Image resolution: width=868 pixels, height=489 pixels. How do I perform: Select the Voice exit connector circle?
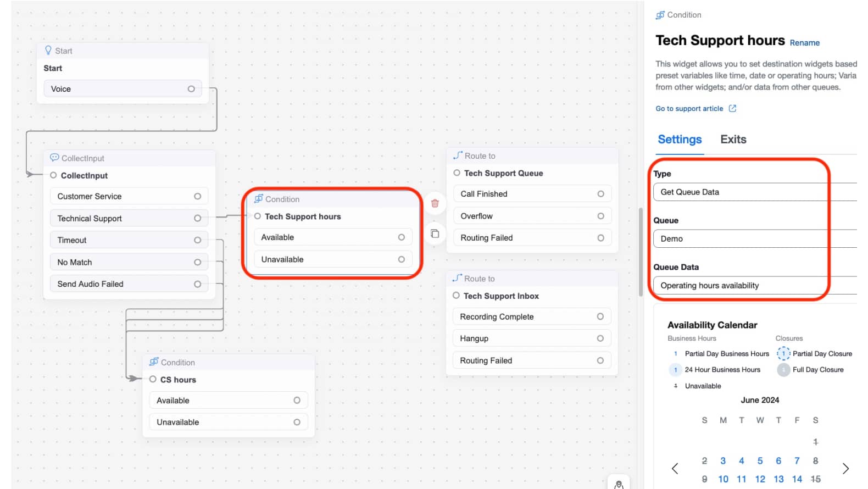(191, 89)
